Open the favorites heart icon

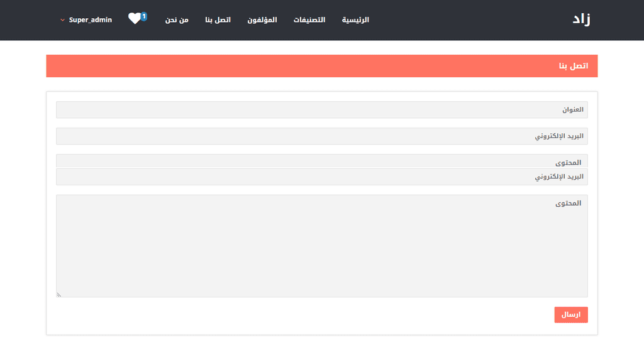pyautogui.click(x=135, y=18)
